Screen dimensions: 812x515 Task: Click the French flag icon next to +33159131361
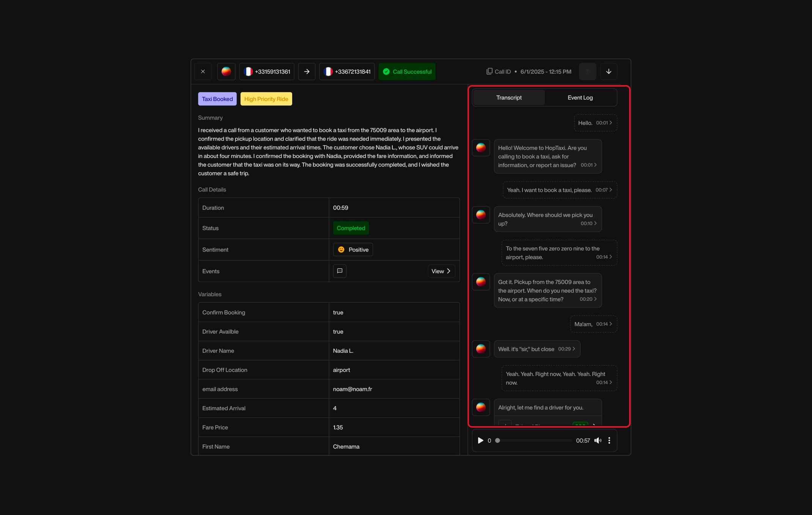pos(249,71)
